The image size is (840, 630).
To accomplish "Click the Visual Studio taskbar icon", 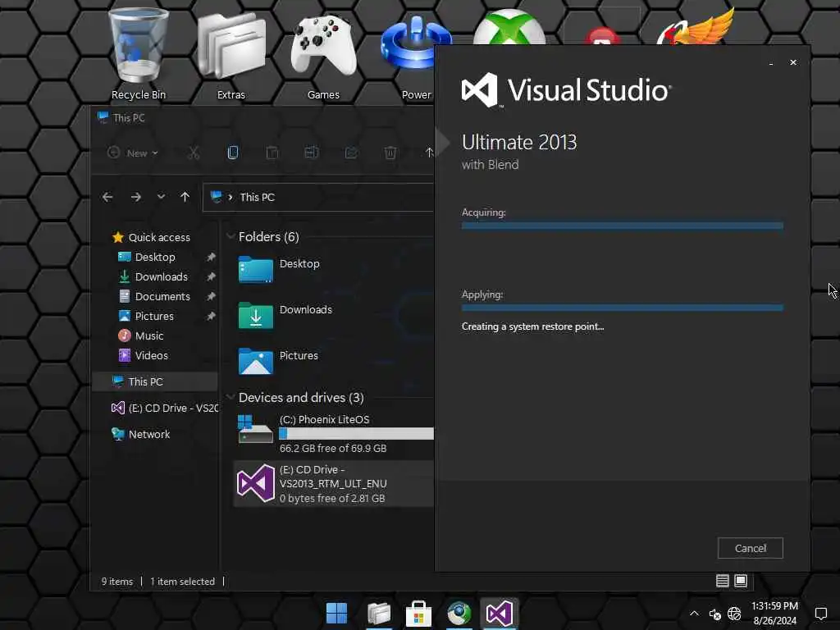I will click(500, 614).
